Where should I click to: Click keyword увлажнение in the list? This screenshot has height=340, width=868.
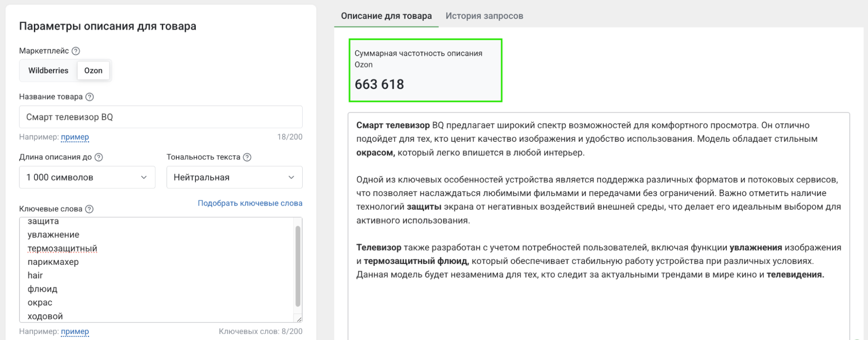tap(53, 235)
